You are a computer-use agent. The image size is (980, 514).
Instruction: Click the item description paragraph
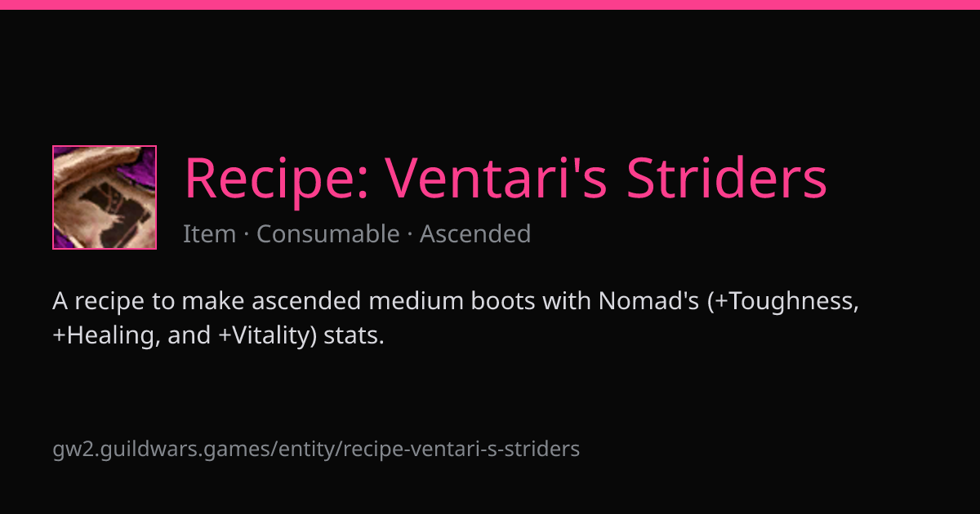pos(457,318)
